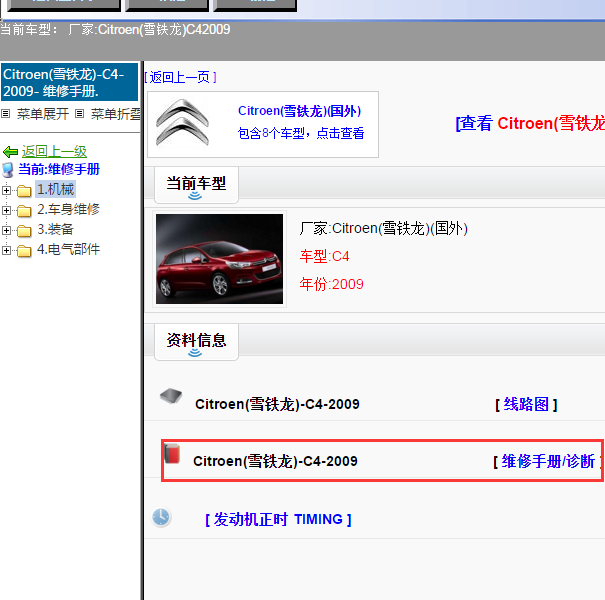Screen dimensions: 605x600
Task: Click the 菜单展开 menu expand icon
Action: (x=5, y=113)
